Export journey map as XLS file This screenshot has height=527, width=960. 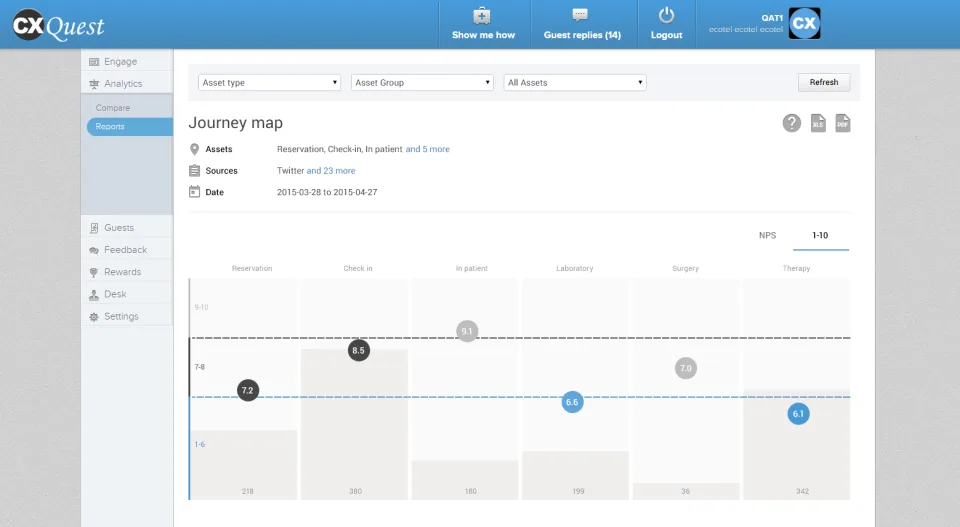(818, 123)
